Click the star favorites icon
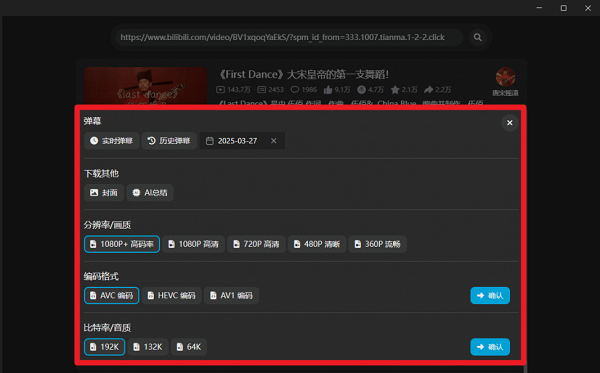 395,90
